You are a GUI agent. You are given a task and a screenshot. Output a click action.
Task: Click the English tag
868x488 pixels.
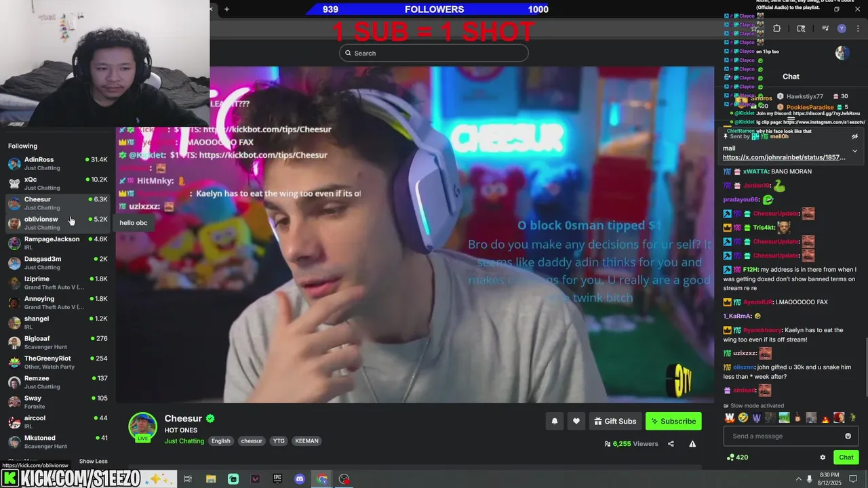pyautogui.click(x=220, y=441)
